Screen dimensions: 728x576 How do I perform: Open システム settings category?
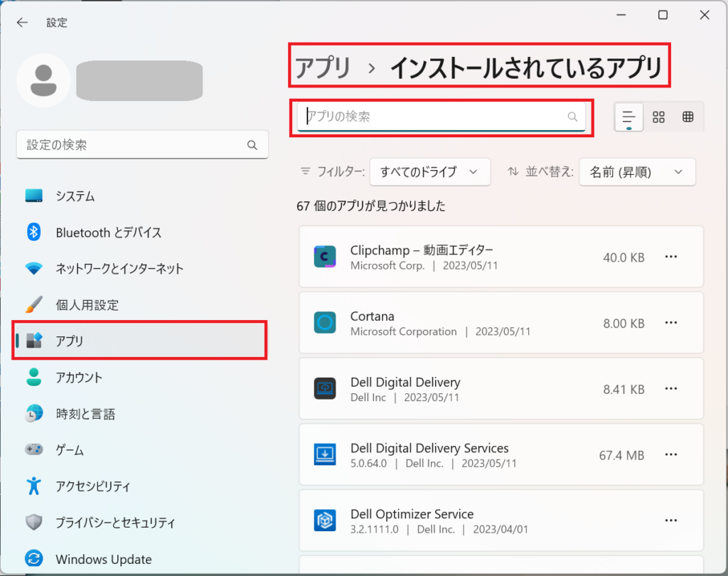click(141, 196)
